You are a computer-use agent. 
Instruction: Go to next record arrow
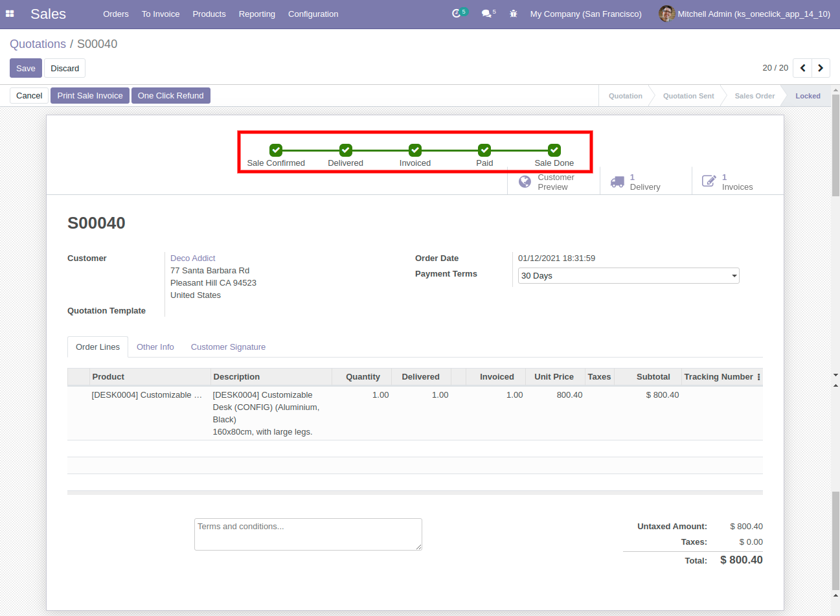pos(821,68)
